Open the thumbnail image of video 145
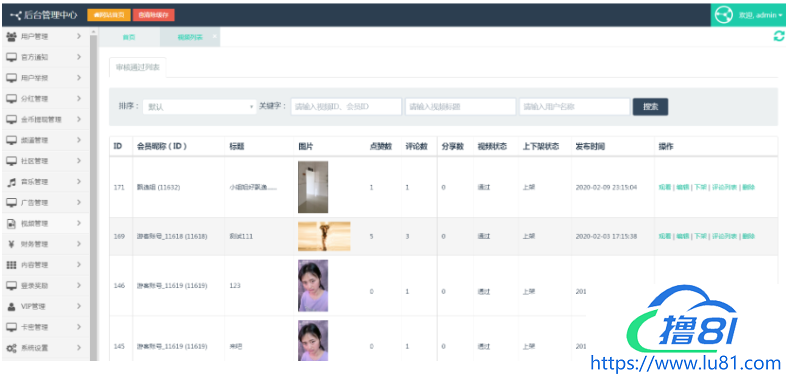This screenshot has width=786, height=374. (313, 341)
